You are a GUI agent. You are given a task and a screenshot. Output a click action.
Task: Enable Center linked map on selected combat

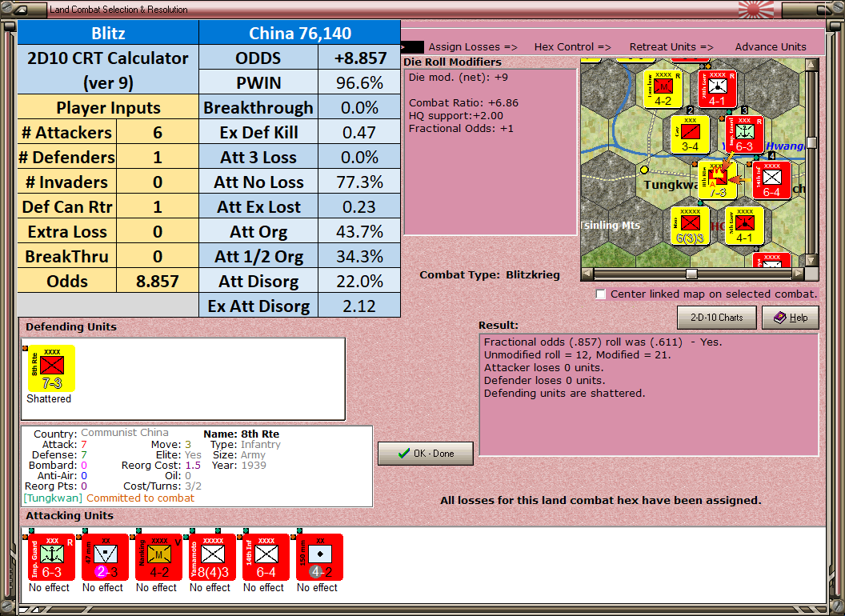(601, 294)
